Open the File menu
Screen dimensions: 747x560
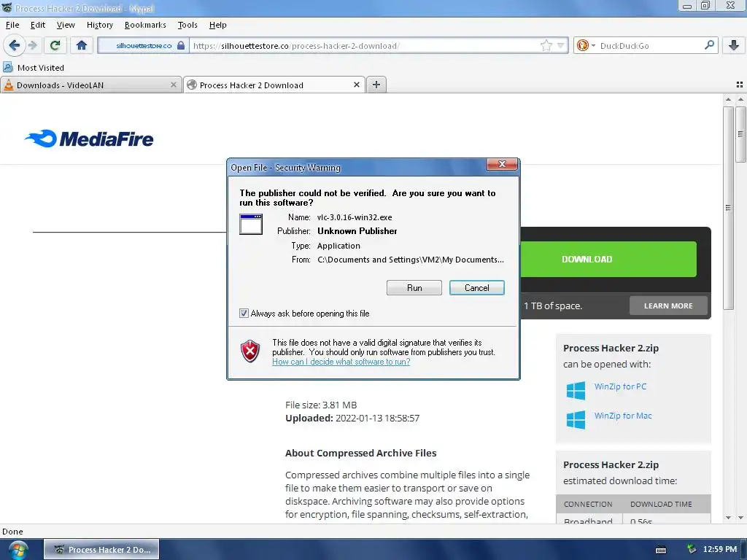point(12,25)
